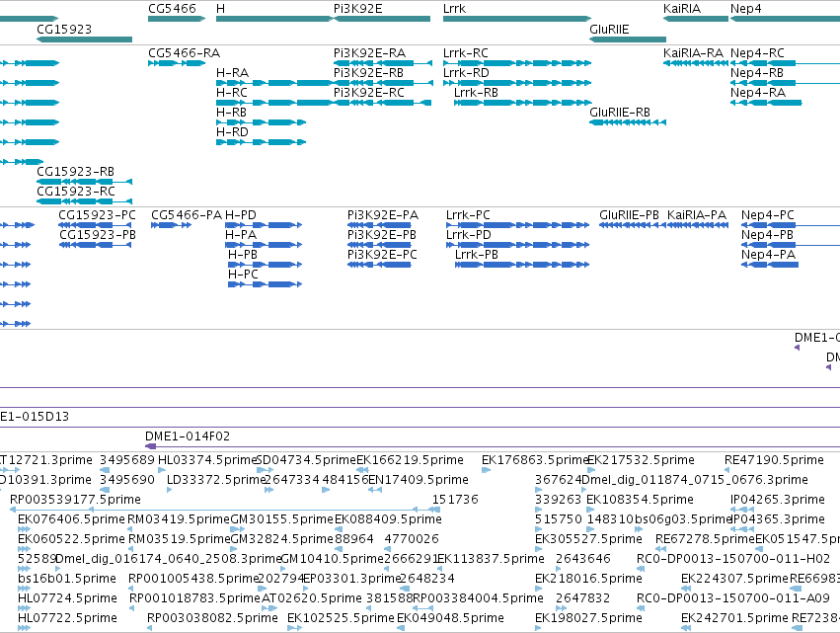Click EST marker under HL03374.5prime
The height and width of the screenshot is (633, 840).
162,470
